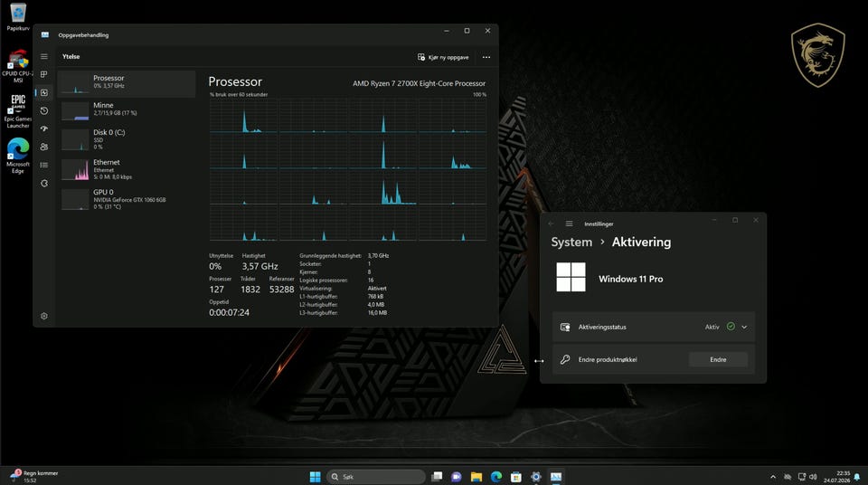The height and width of the screenshot is (485, 868).
Task: Click the Prosesser value 127
Action: pos(216,290)
